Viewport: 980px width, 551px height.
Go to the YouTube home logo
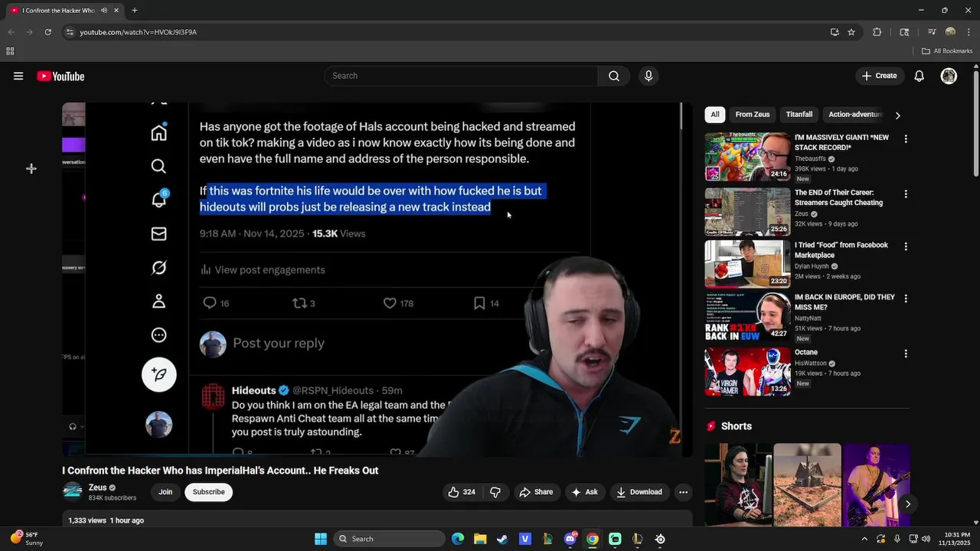pos(60,76)
